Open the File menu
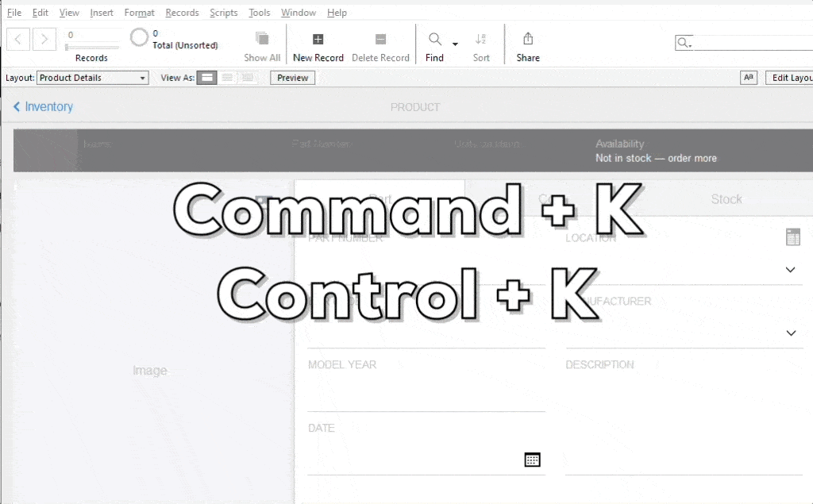 pyautogui.click(x=14, y=13)
